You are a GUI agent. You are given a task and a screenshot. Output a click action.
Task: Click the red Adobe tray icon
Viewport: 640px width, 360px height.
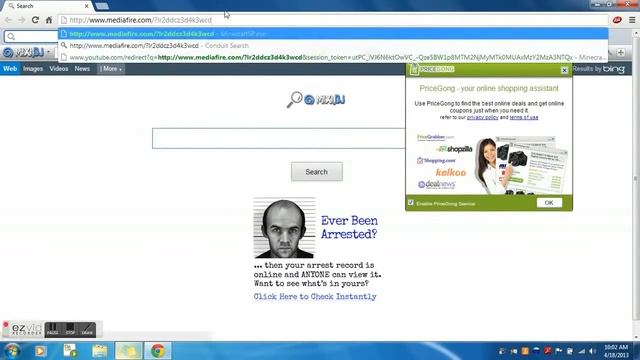point(548,351)
